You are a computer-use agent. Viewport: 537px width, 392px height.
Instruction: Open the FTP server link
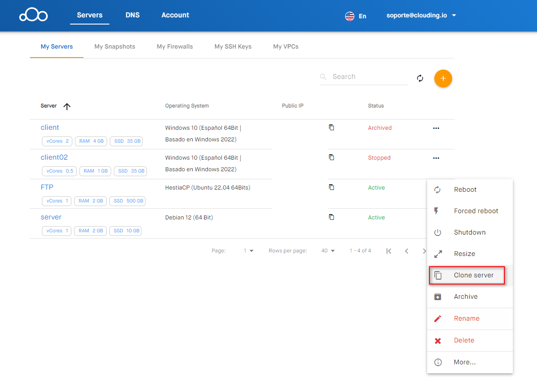(x=47, y=187)
